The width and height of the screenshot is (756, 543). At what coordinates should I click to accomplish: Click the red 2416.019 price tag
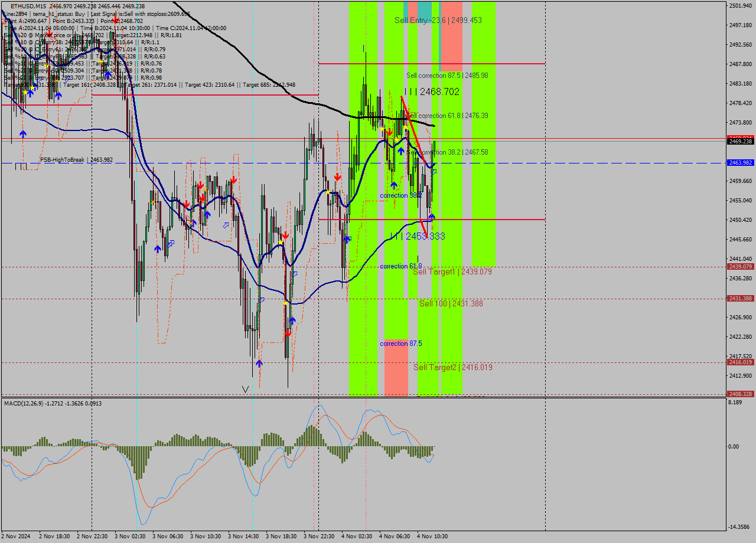point(741,362)
